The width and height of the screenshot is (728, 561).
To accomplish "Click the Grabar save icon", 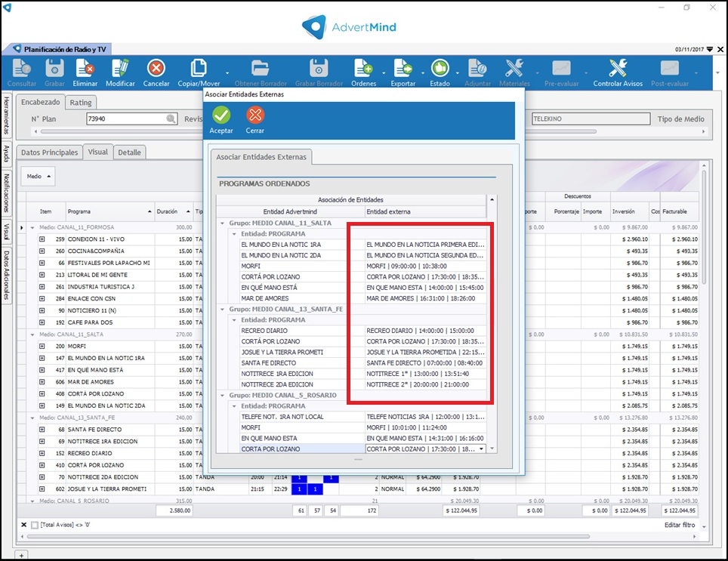I will click(x=54, y=68).
